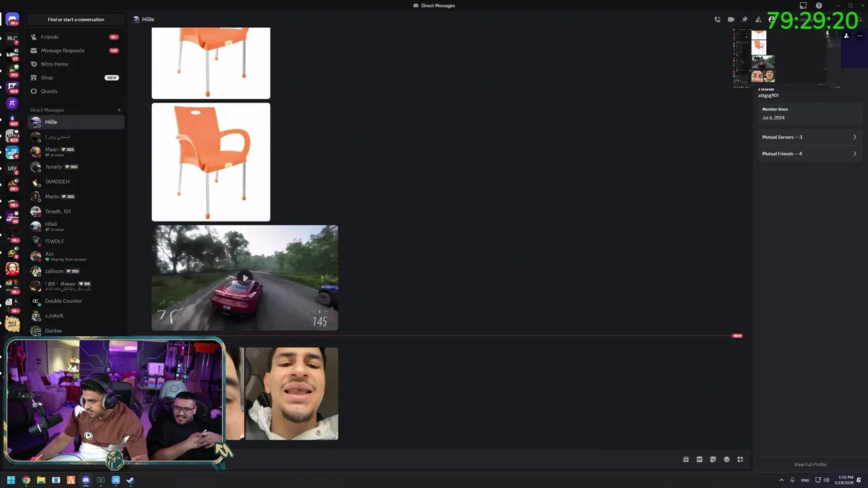
Task: Open inbox icon in title bar
Action: pyautogui.click(x=803, y=5)
